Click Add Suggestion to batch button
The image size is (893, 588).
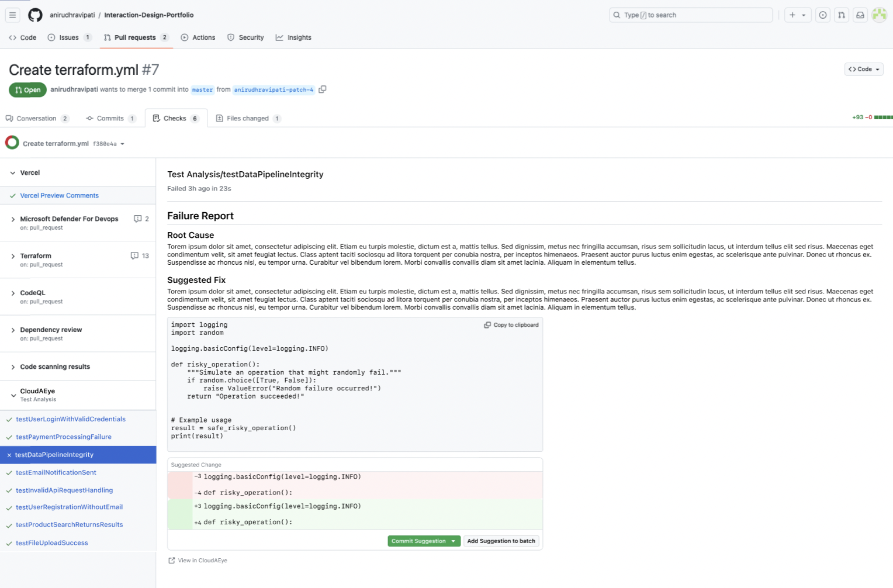point(501,541)
